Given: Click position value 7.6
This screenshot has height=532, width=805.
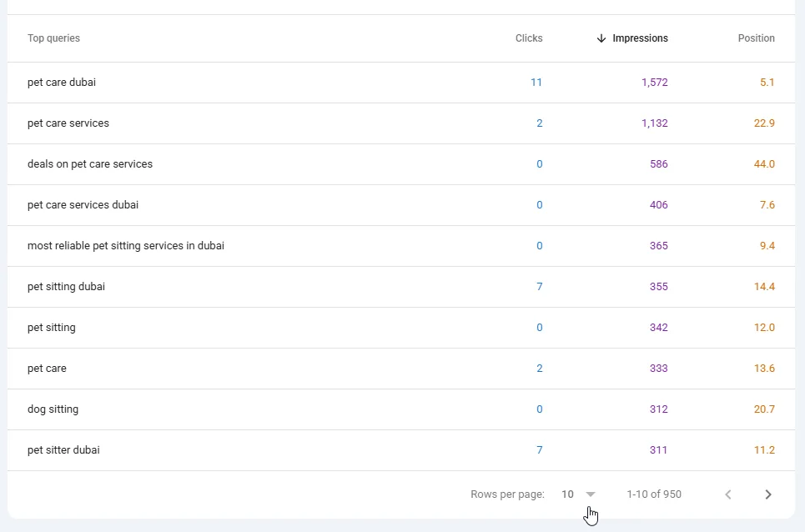Looking at the screenshot, I should tap(767, 204).
